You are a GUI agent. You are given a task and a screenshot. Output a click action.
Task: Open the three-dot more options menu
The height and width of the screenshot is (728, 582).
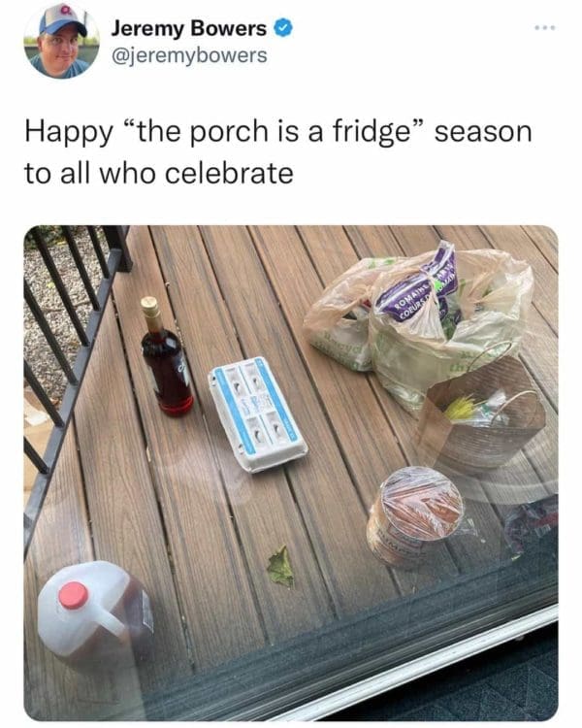click(545, 29)
